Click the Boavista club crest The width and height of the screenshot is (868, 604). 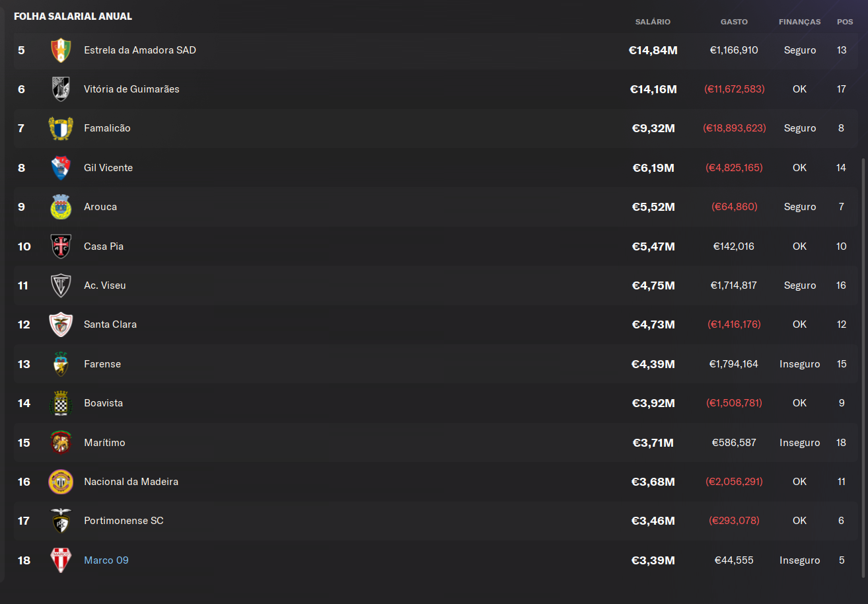click(x=61, y=403)
